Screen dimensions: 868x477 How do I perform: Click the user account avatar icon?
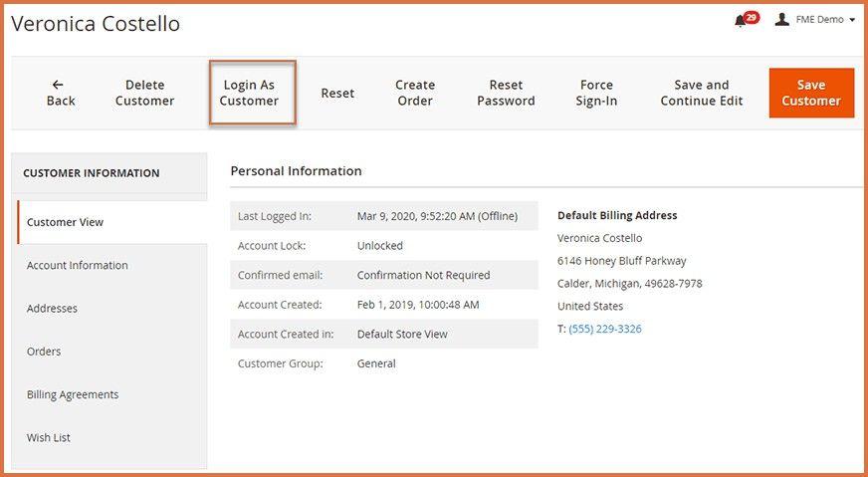pos(782,20)
